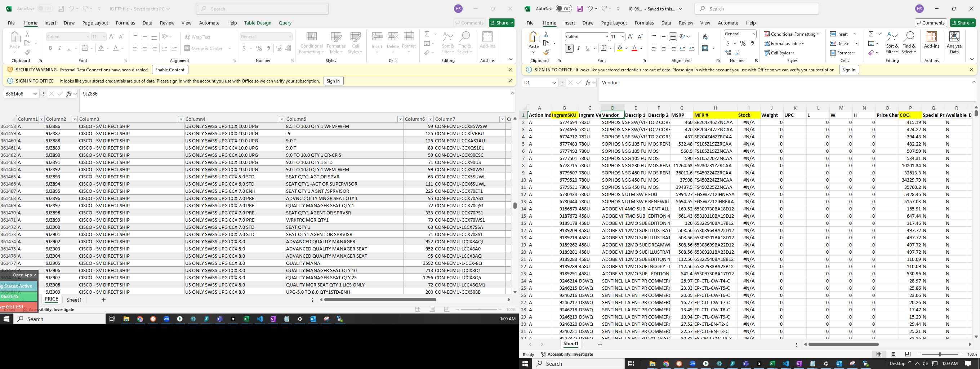The height and width of the screenshot is (369, 980).
Task: Open Query tab in left window
Action: (x=285, y=23)
